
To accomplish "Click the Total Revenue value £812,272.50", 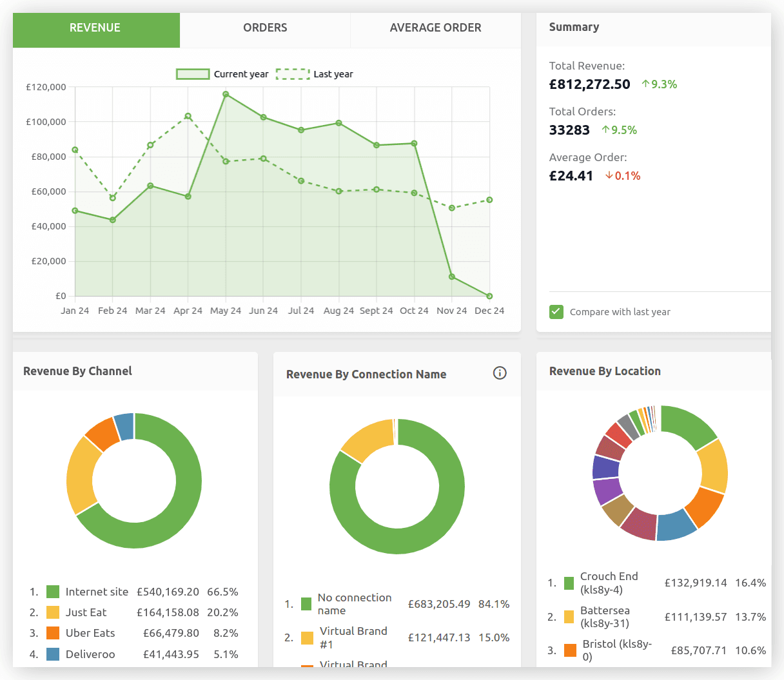I will point(589,84).
